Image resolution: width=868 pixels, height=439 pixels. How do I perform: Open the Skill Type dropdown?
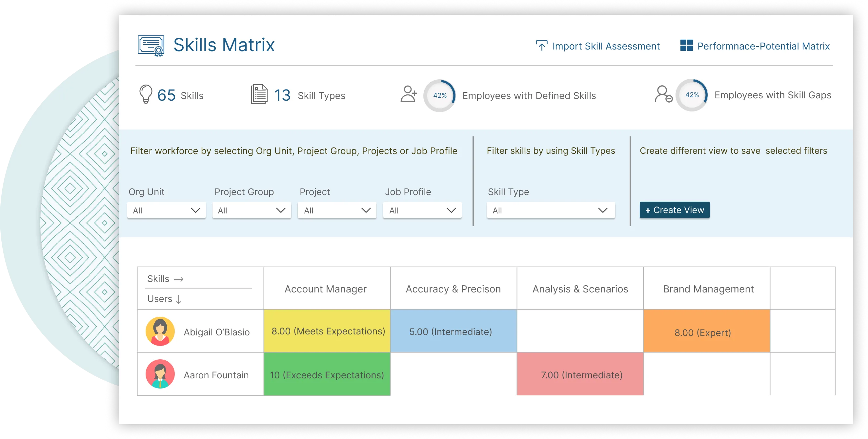click(551, 210)
